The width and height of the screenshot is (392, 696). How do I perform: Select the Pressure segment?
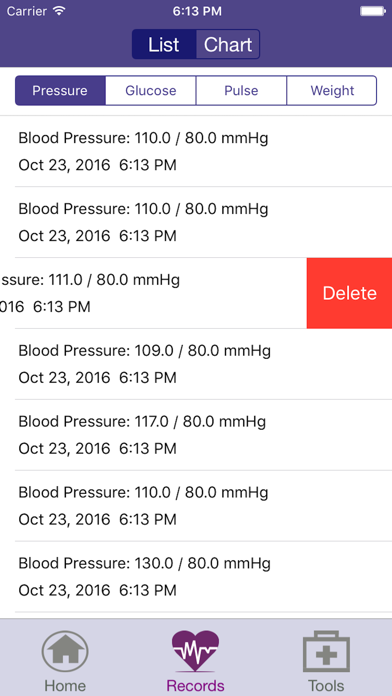tap(60, 91)
